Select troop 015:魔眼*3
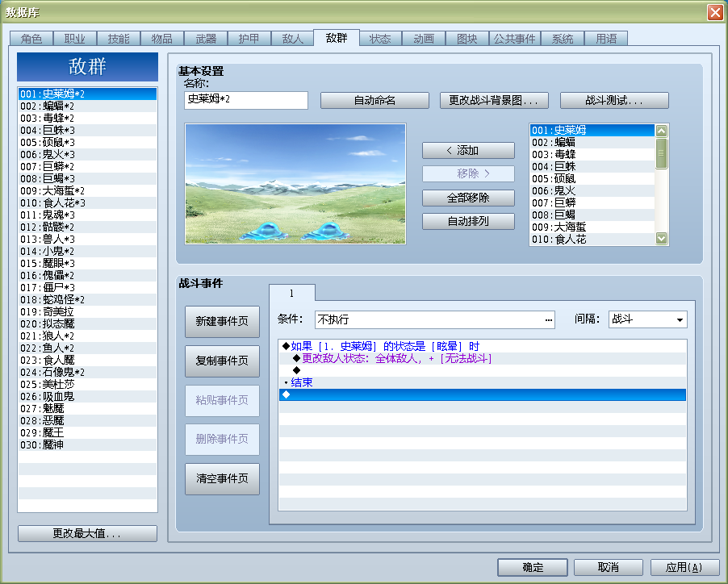The width and height of the screenshot is (728, 584). click(87, 264)
